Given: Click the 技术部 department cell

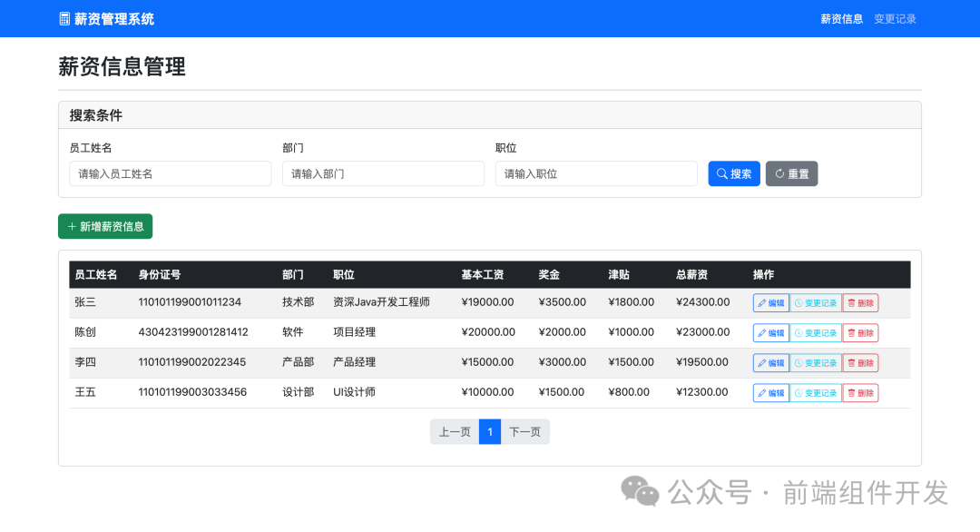Looking at the screenshot, I should (x=299, y=302).
